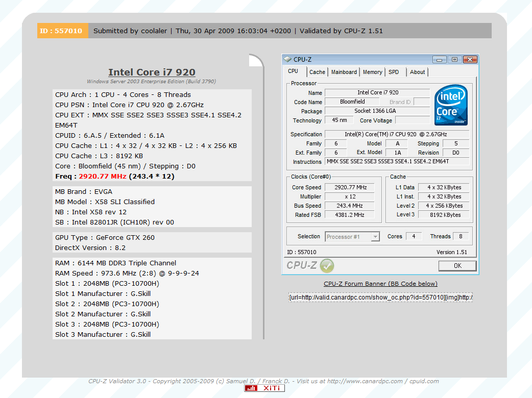Click the MB Model : X58 SLI Classified line
The height and width of the screenshot is (398, 532).
coord(105,202)
